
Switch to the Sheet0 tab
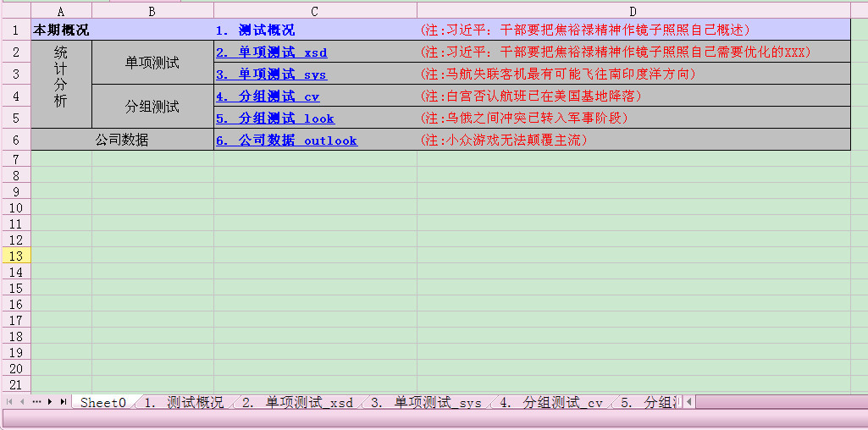point(103,402)
